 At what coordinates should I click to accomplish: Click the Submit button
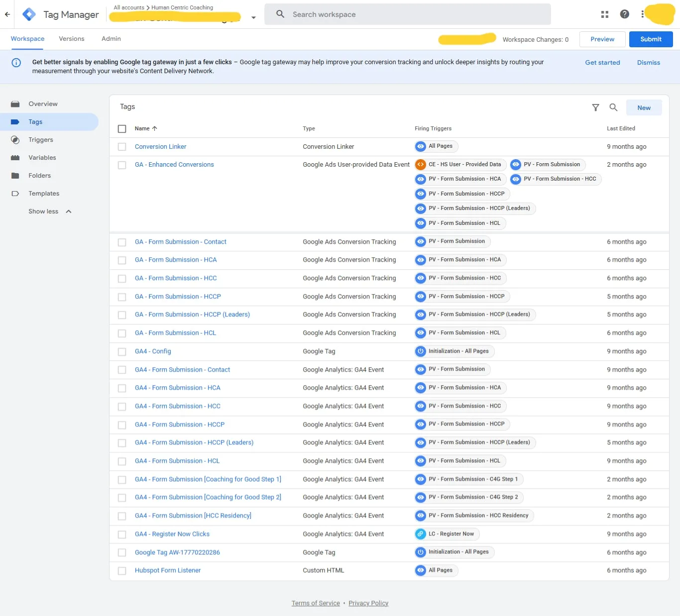click(651, 39)
